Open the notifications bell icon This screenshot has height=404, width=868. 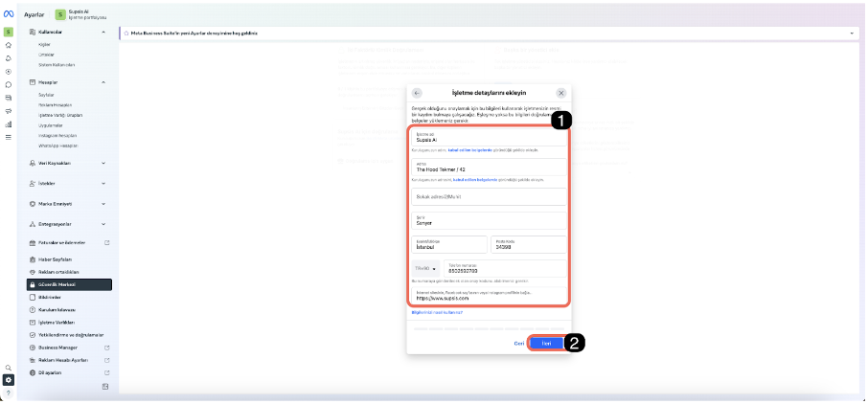pyautogui.click(x=9, y=58)
